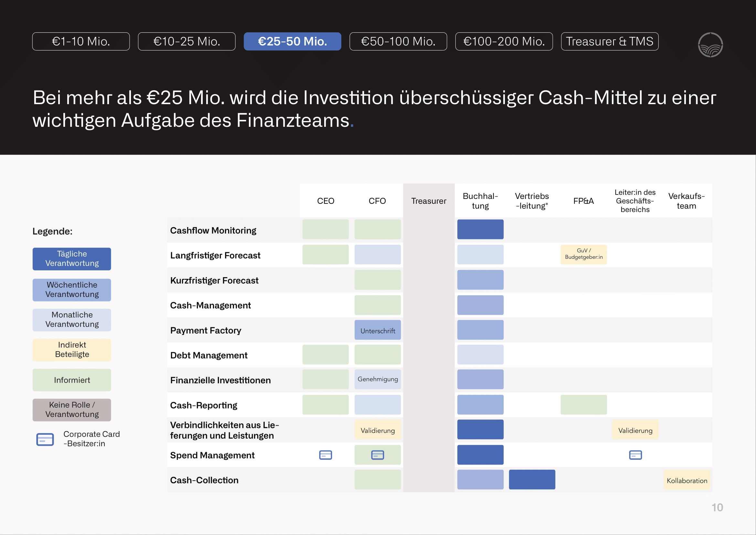Click the Spend Management row label
Screen dimensions: 756x535
tap(212, 455)
